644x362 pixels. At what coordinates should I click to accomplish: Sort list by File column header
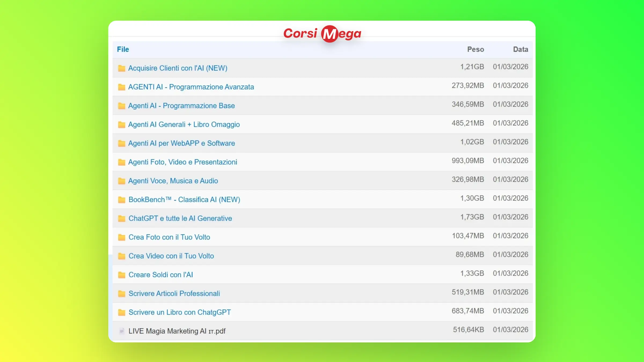[x=123, y=49]
